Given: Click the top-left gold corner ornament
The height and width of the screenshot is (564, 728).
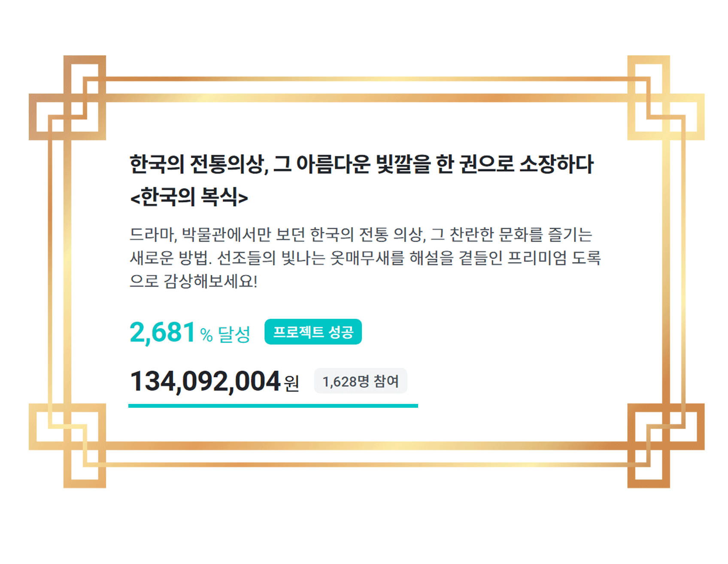Looking at the screenshot, I should 68,98.
